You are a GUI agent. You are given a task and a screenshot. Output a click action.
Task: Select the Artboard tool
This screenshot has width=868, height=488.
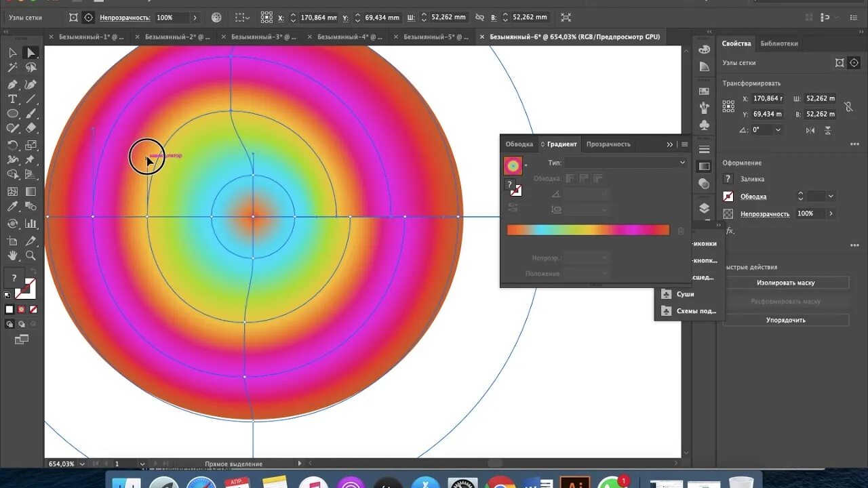tap(12, 241)
